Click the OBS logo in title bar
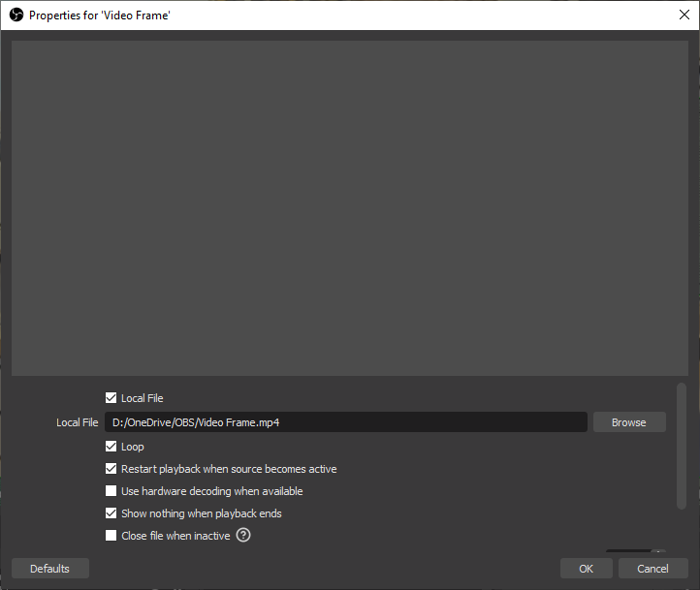The height and width of the screenshot is (590, 700). point(16,16)
